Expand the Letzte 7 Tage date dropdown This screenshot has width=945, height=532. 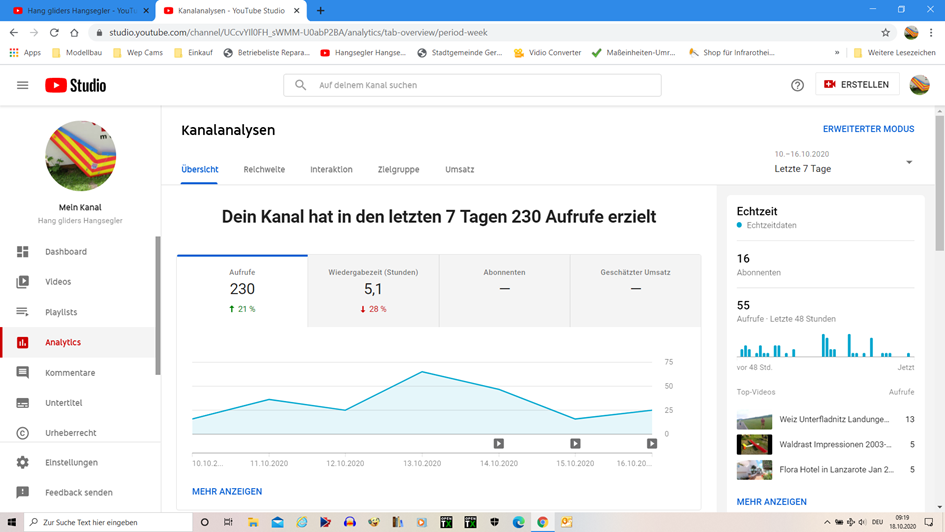tap(908, 163)
